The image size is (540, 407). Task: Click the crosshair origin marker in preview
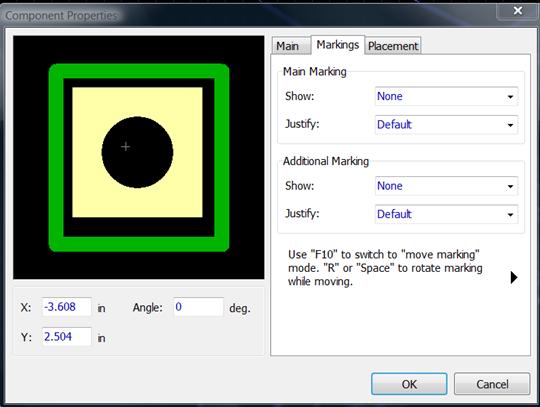[125, 147]
